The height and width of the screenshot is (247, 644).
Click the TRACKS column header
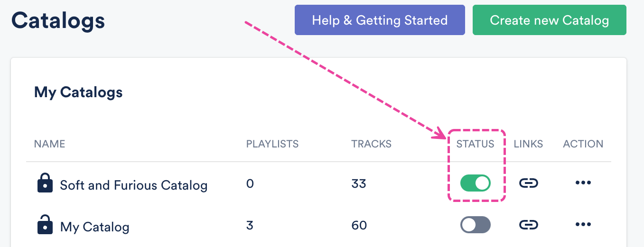(x=371, y=144)
